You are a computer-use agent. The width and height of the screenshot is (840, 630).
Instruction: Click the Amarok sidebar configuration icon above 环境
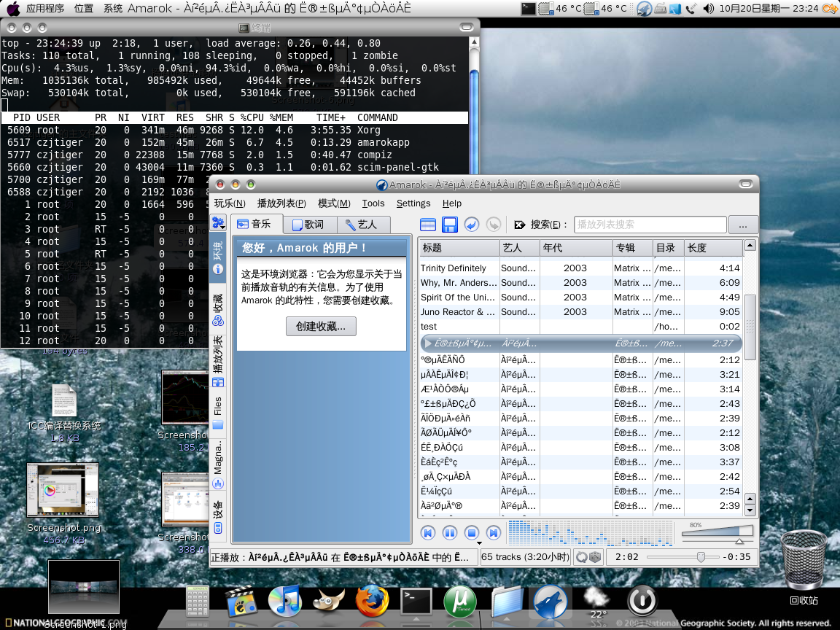pos(218,222)
